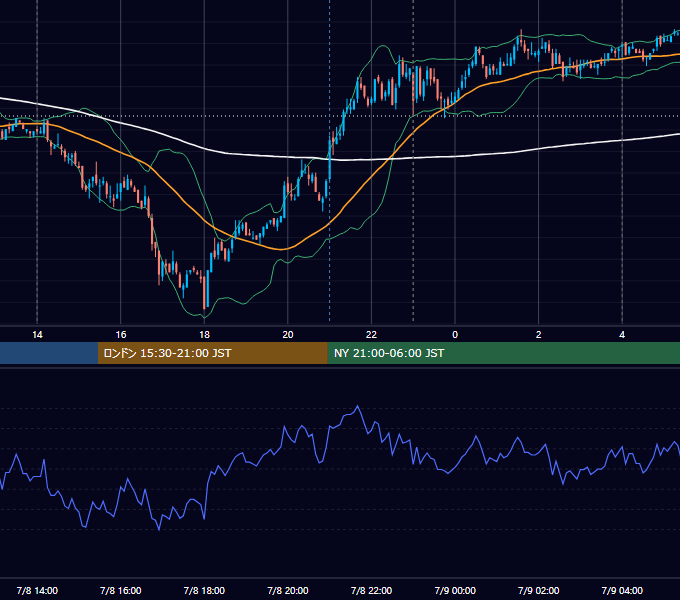Click the 14 hour label on price chart axis
This screenshot has width=680, height=600.
(x=37, y=335)
